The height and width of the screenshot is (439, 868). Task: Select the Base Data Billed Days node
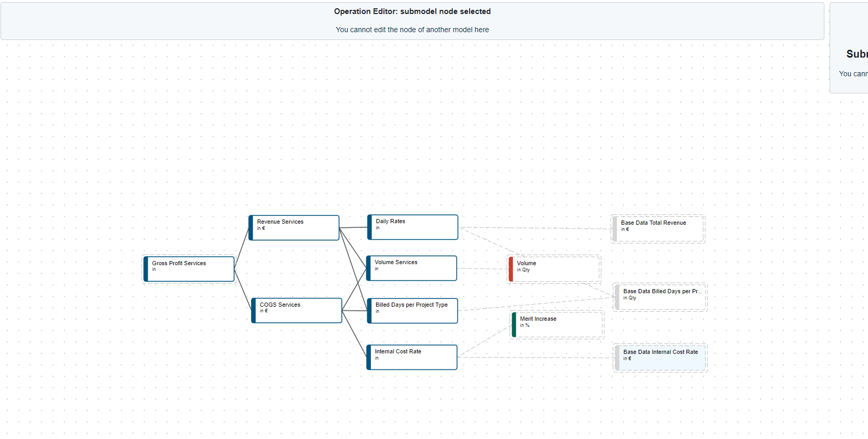coord(661,297)
